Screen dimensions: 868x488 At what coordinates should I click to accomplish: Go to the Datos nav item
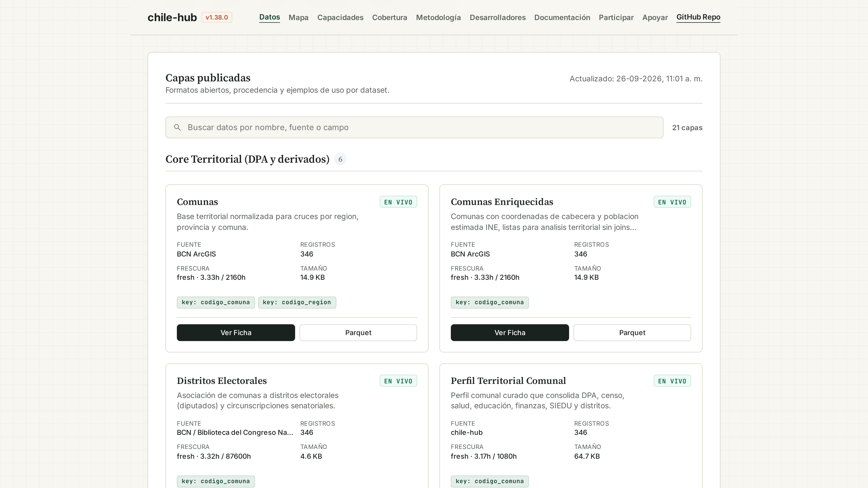270,17
